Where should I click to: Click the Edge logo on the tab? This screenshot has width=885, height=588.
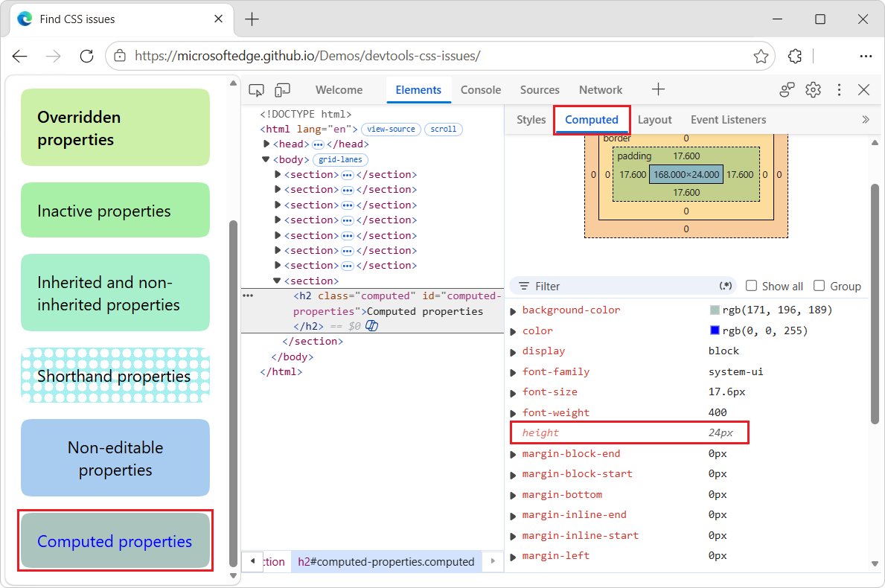click(25, 19)
